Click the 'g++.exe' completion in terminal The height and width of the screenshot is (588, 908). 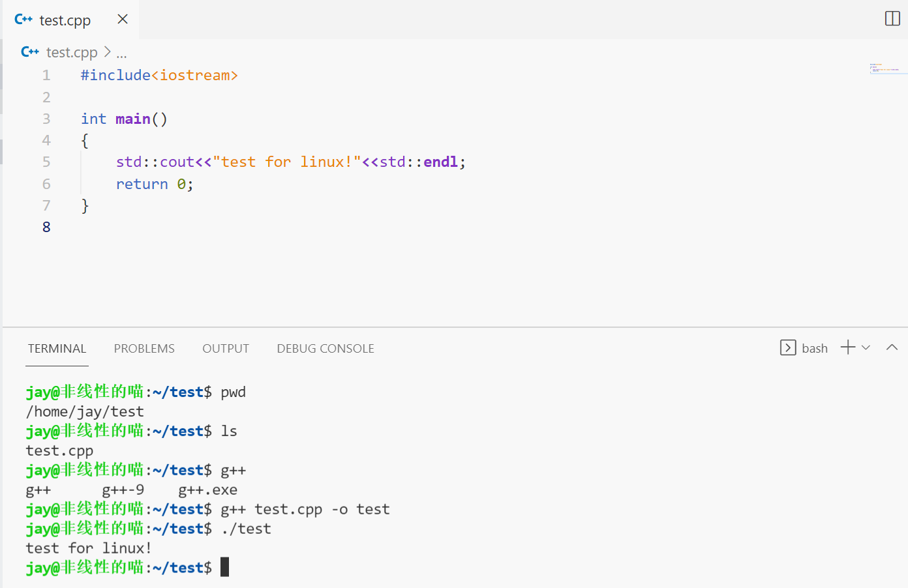point(208,490)
